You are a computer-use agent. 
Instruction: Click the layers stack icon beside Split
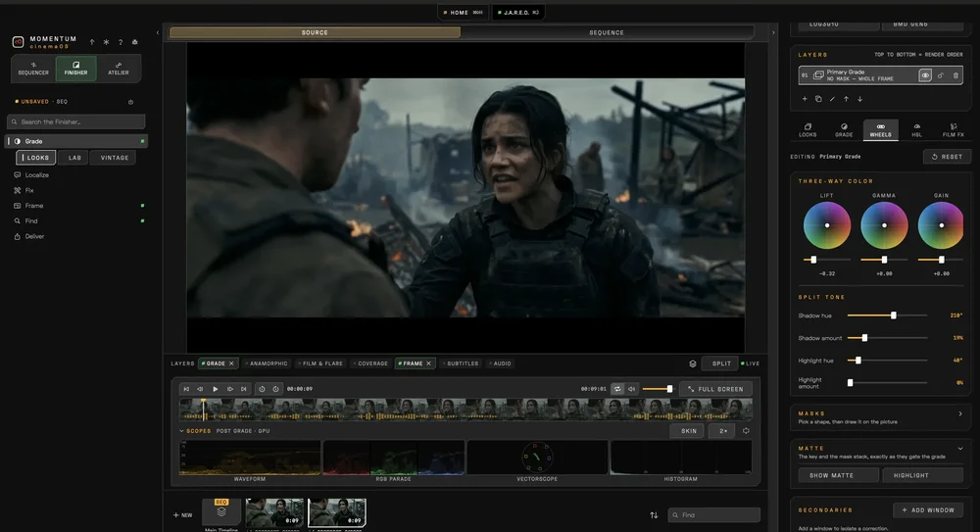click(x=693, y=363)
